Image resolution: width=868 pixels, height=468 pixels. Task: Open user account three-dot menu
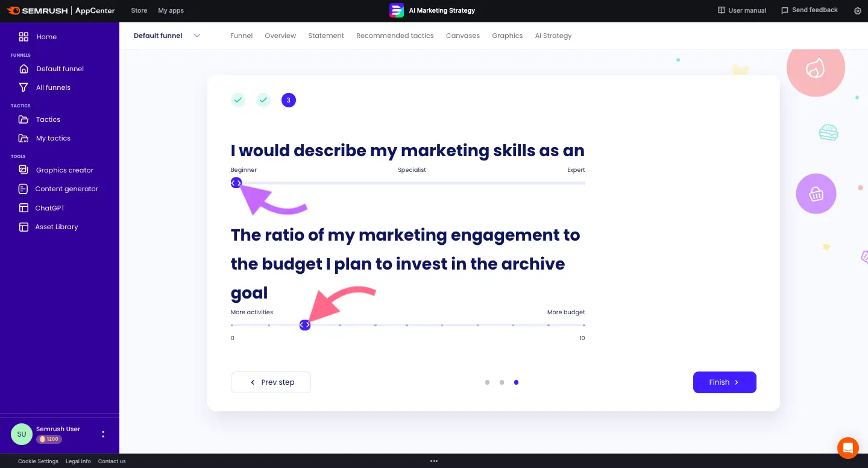coord(103,434)
